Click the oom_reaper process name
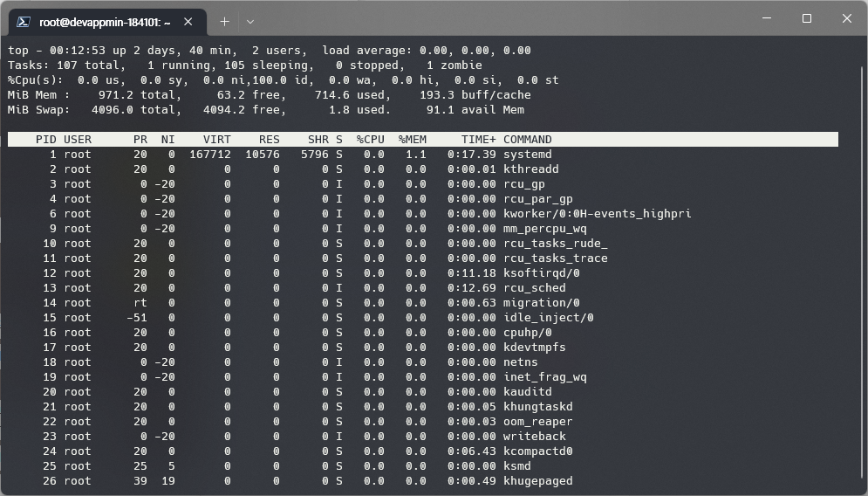 pos(537,422)
